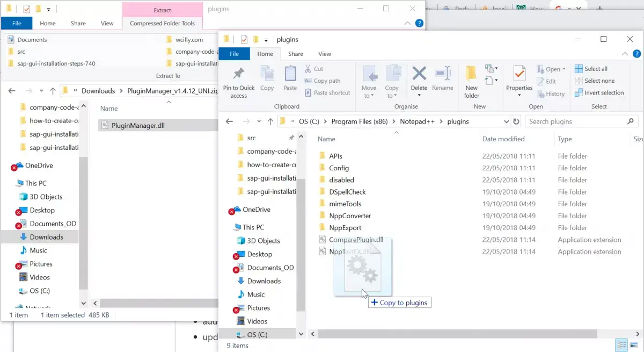
Task: Expand address bar history dropdown in plugins window
Action: coord(506,121)
